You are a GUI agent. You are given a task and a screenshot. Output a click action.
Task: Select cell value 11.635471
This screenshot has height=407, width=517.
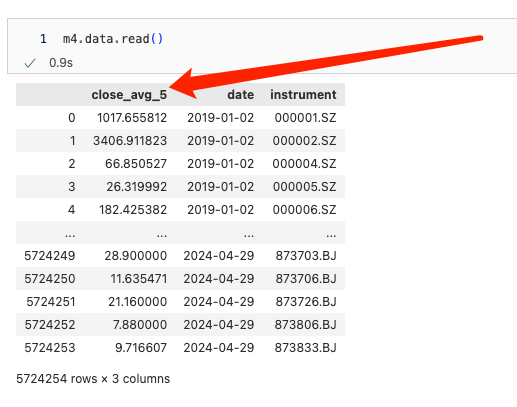(x=139, y=279)
